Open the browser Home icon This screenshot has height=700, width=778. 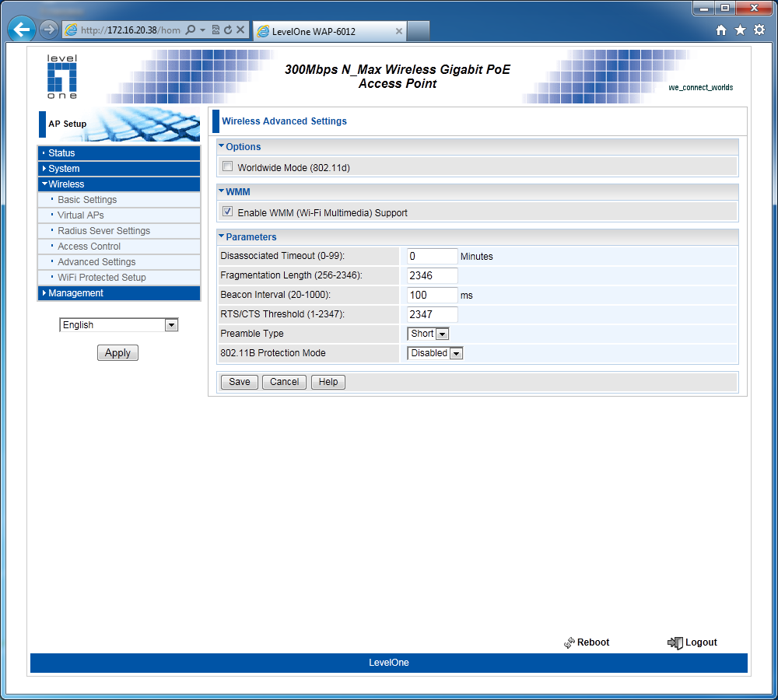pos(721,30)
